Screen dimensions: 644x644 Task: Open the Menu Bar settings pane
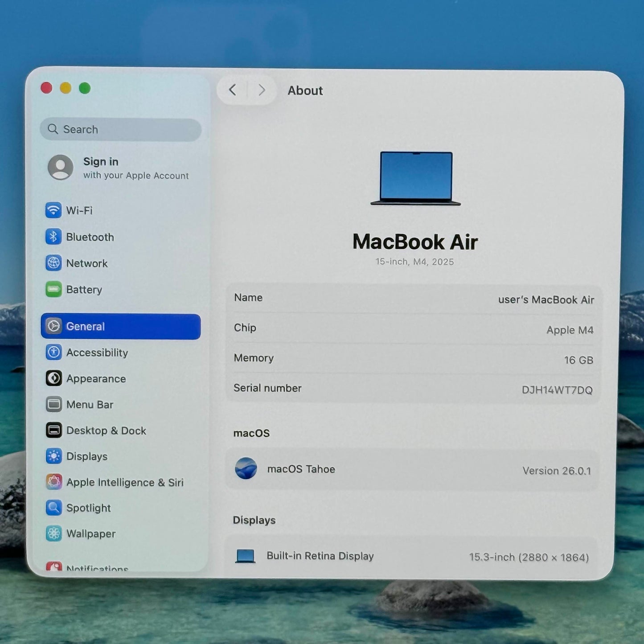(90, 404)
